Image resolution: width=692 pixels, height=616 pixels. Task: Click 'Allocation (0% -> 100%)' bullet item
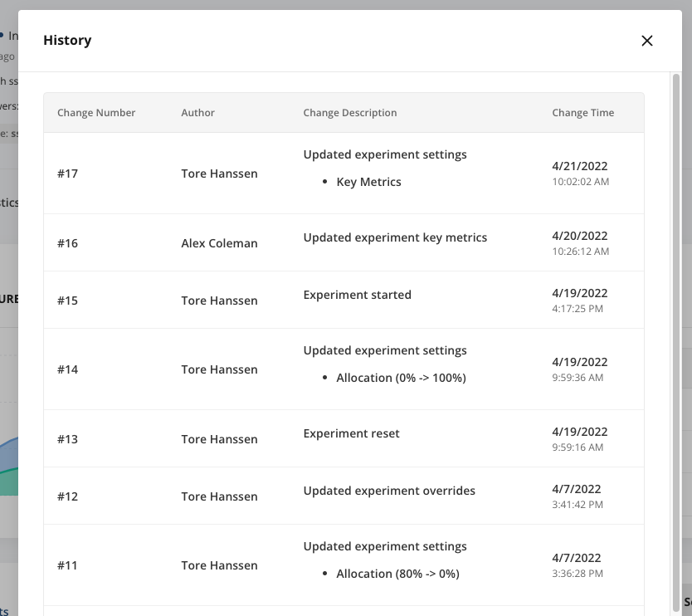401,379
